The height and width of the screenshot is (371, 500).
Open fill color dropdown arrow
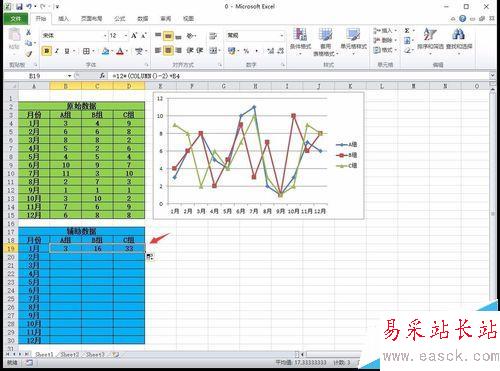pos(112,51)
